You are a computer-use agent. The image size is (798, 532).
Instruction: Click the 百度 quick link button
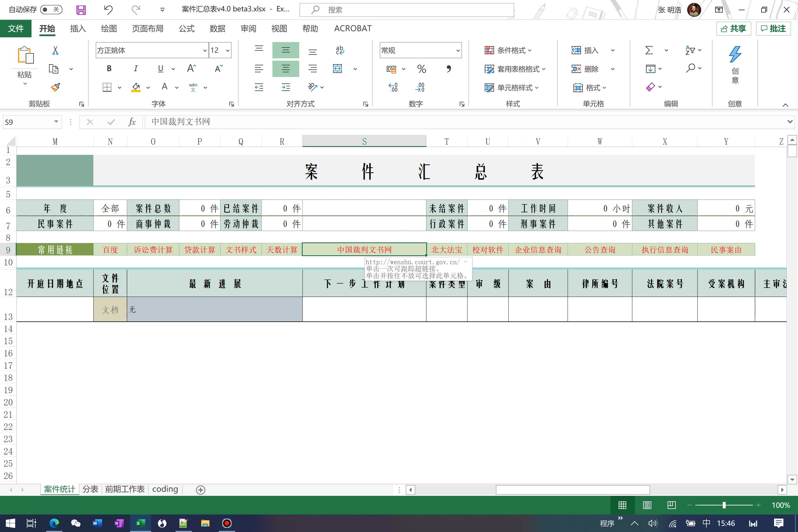pyautogui.click(x=110, y=249)
